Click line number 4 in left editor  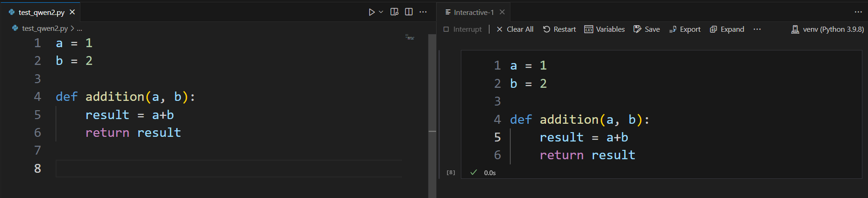37,97
